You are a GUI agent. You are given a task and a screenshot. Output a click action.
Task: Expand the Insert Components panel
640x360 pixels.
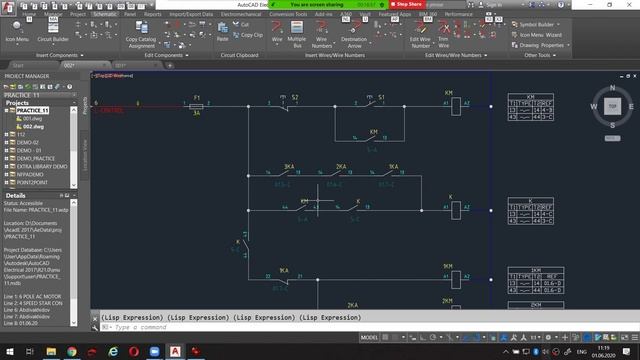pos(60,55)
